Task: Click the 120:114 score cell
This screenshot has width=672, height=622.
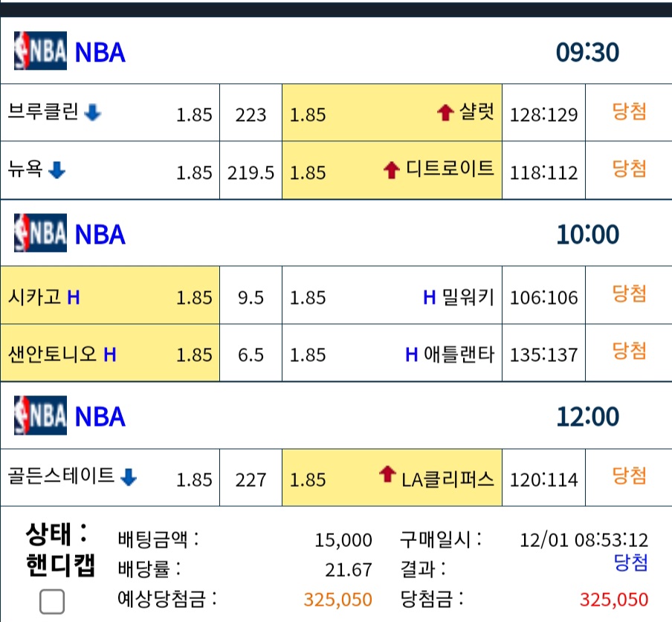Action: pyautogui.click(x=543, y=478)
